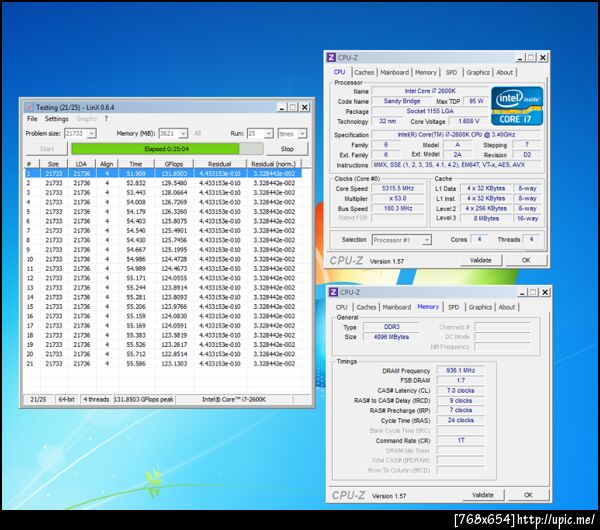Open Graphics tab in lower CPU-Z window
The image size is (600, 530).
pos(480,307)
